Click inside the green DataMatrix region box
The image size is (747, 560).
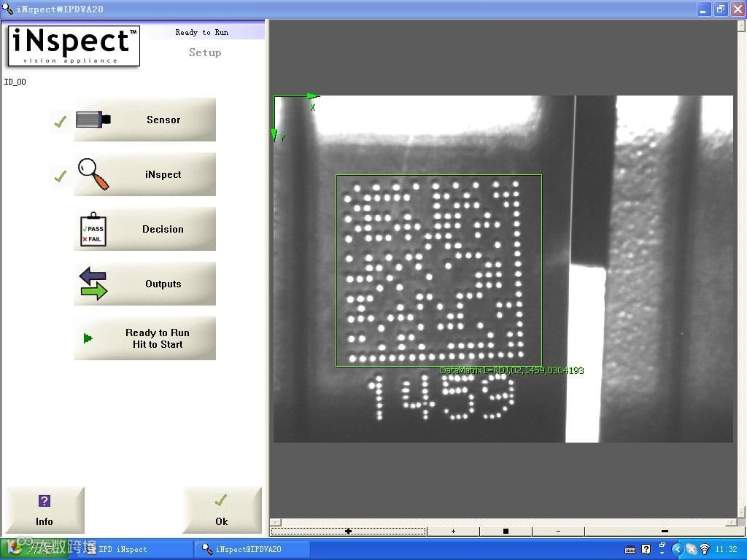point(438,271)
